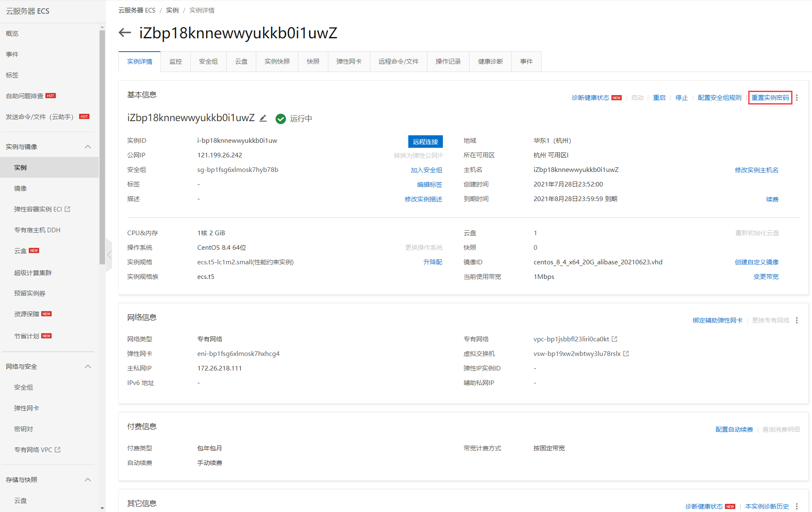Image resolution: width=812 pixels, height=512 pixels.
Task: Open the external link icon beside vpc-bp1jsbbfl23liri0ca0kt
Action: pyautogui.click(x=615, y=339)
